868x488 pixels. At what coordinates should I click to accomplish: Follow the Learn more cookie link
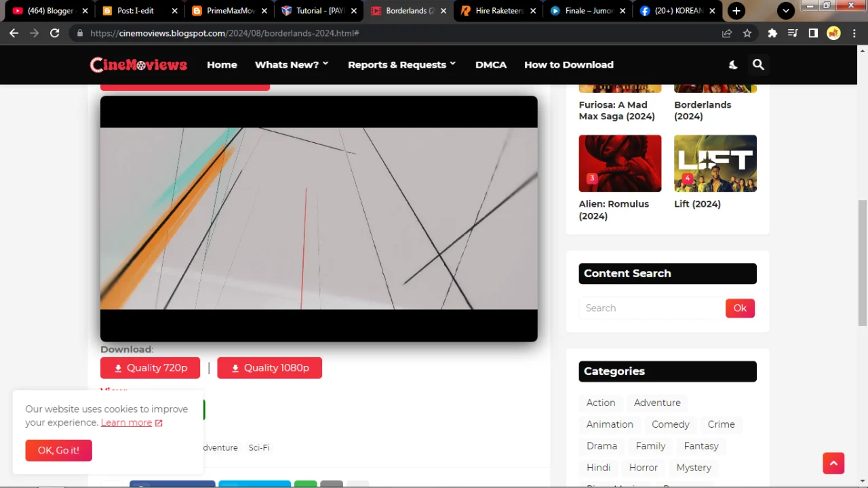[132, 422]
